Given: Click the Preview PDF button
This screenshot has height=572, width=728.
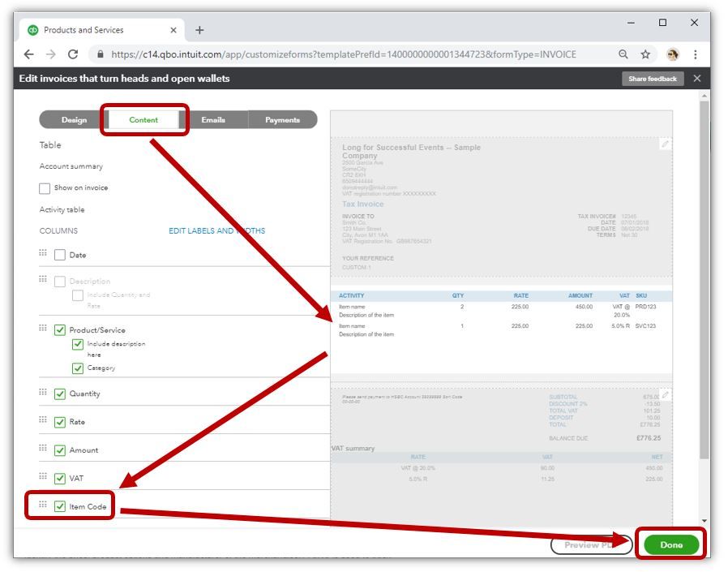Looking at the screenshot, I should [x=591, y=544].
